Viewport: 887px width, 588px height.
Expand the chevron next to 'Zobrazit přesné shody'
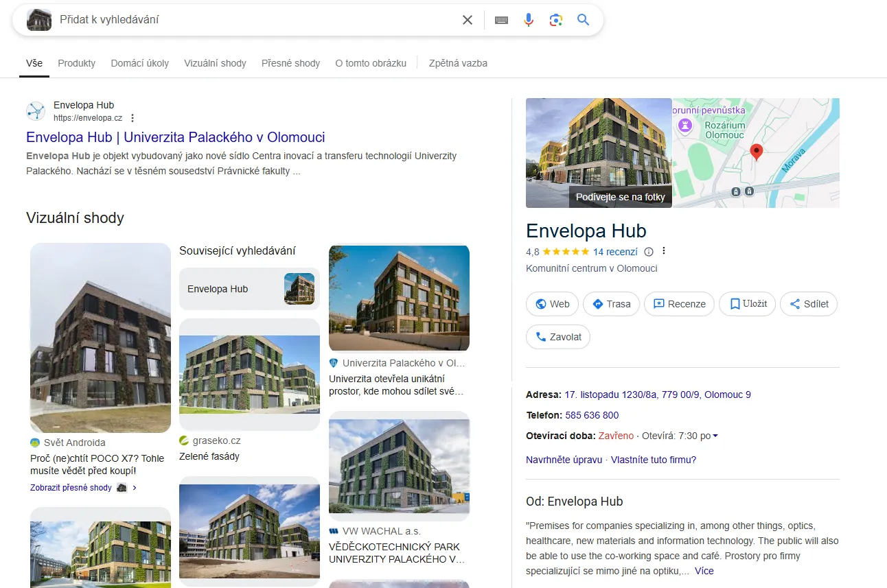tap(135, 488)
